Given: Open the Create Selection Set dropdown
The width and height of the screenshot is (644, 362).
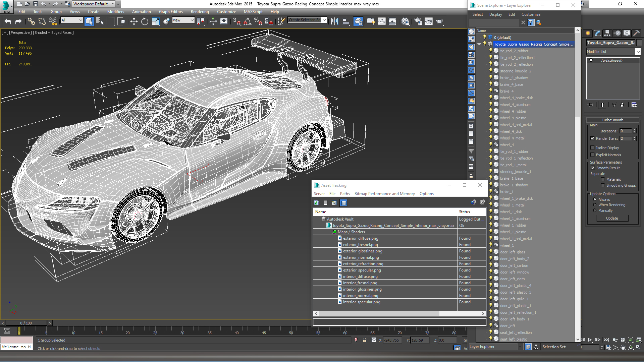Looking at the screenshot, I should pos(324,20).
